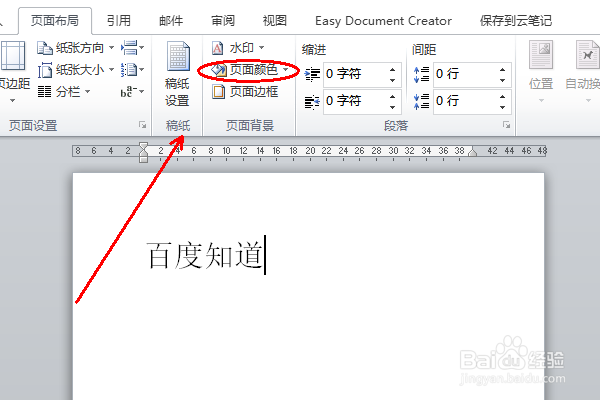Click the Position (位置) icon
This screenshot has height=400, width=600.
click(x=541, y=56)
